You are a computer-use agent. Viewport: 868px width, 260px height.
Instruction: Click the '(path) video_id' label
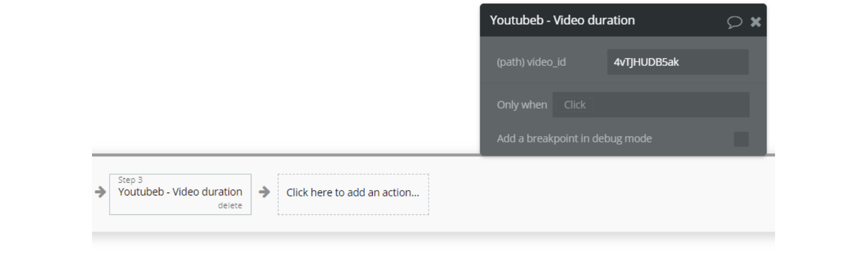pyautogui.click(x=531, y=62)
